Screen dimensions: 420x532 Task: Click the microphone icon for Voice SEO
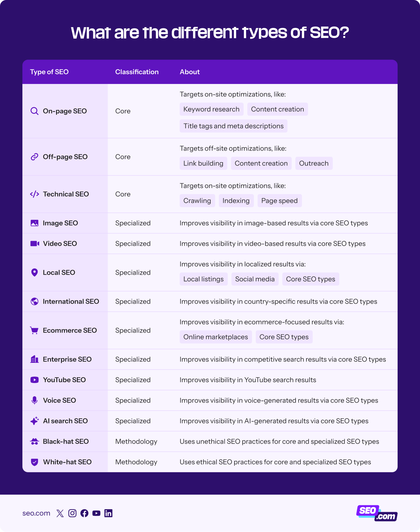(x=34, y=400)
